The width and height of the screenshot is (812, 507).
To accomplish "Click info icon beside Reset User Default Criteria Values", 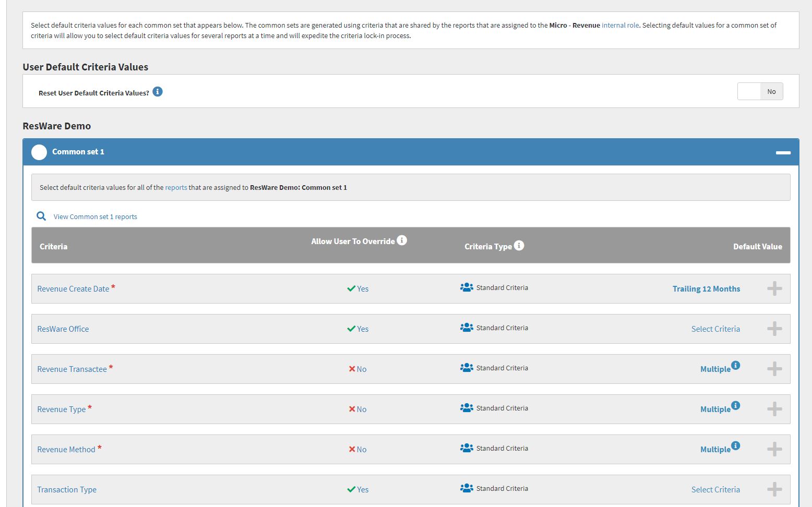I will [x=158, y=92].
